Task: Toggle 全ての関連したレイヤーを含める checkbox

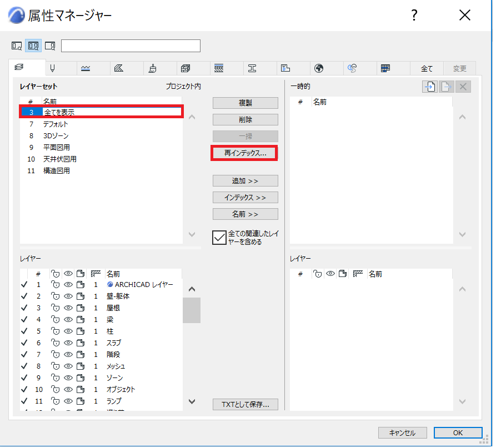Action: [x=219, y=238]
